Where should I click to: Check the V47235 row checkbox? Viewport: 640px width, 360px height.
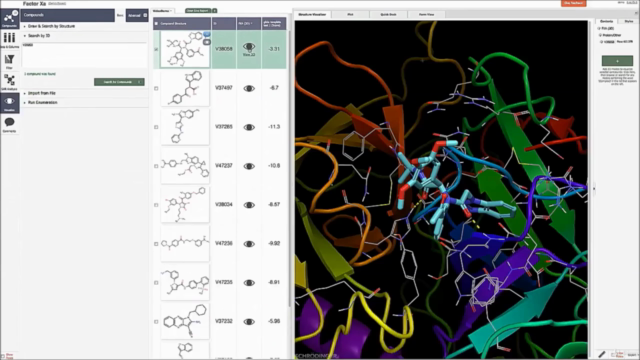point(156,282)
